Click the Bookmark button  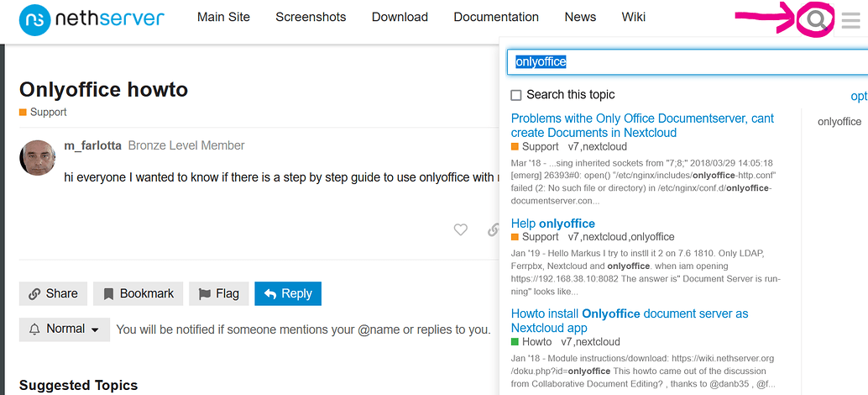pyautogui.click(x=138, y=293)
